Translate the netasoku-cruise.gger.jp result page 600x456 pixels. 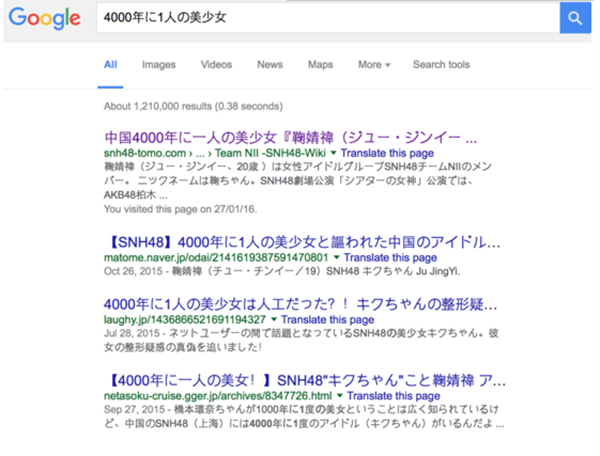point(394,396)
